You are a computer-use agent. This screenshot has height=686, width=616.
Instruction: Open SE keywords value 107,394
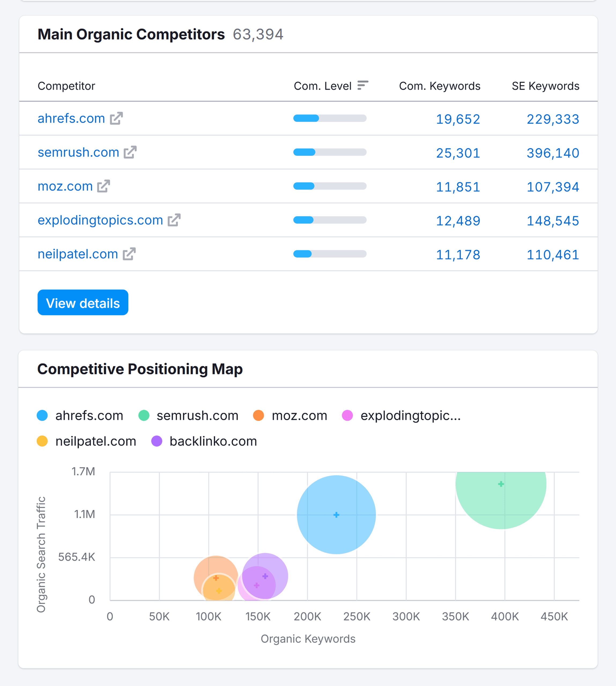(553, 187)
